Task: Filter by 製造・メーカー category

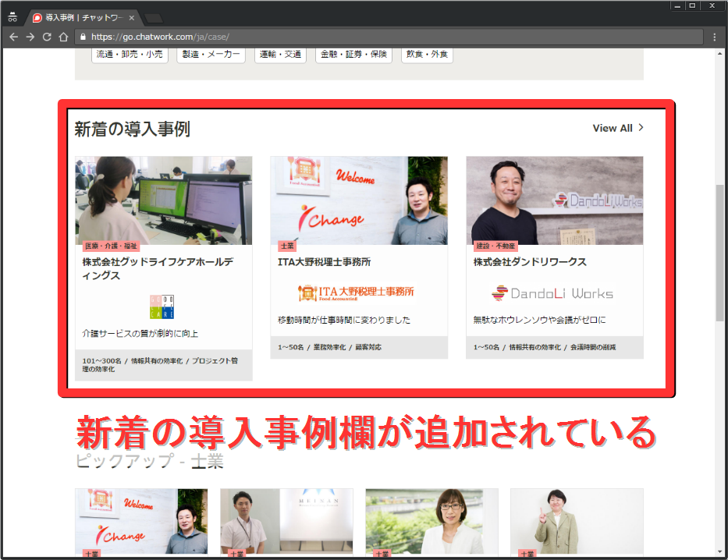Action: [x=211, y=55]
